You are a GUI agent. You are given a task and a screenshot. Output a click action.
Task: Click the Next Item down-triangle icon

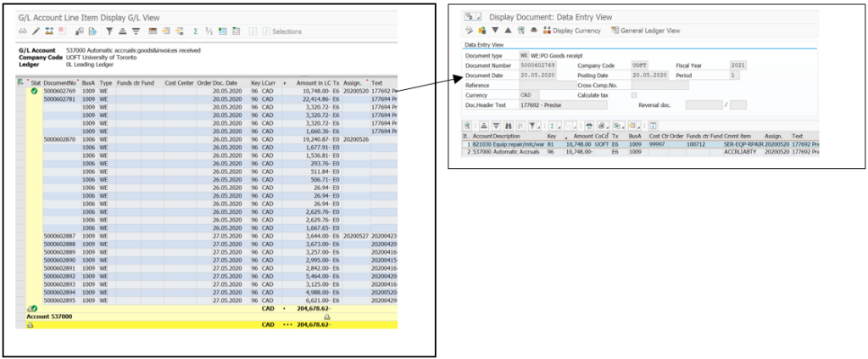coord(495,31)
